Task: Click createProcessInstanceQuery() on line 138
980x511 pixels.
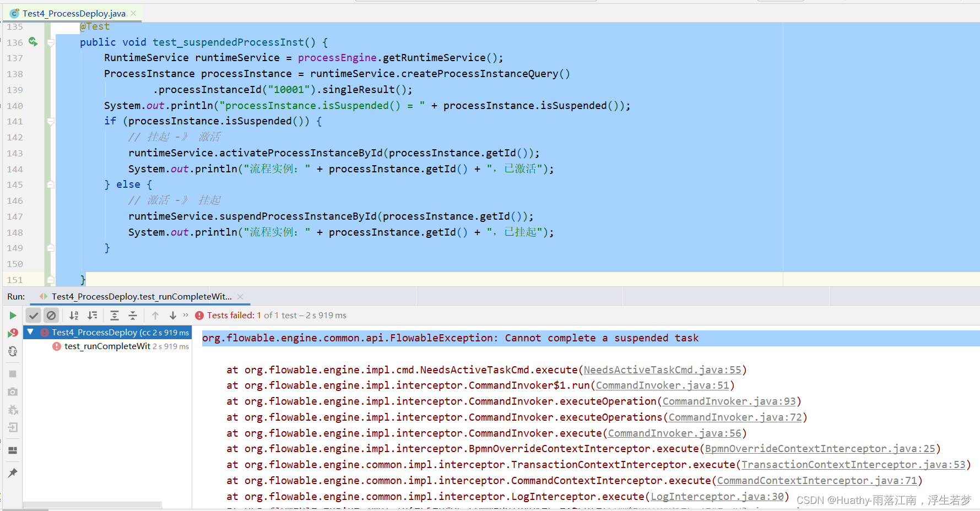Action: (485, 74)
